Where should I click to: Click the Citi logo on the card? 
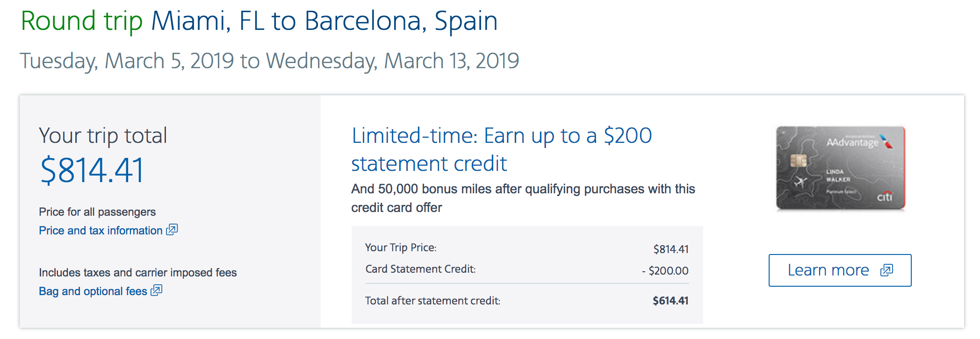(x=884, y=197)
